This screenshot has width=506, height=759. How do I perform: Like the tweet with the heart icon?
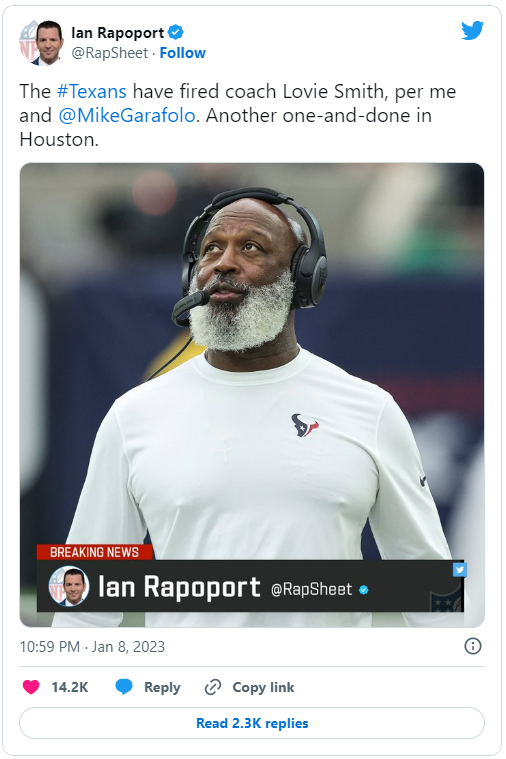tap(31, 687)
